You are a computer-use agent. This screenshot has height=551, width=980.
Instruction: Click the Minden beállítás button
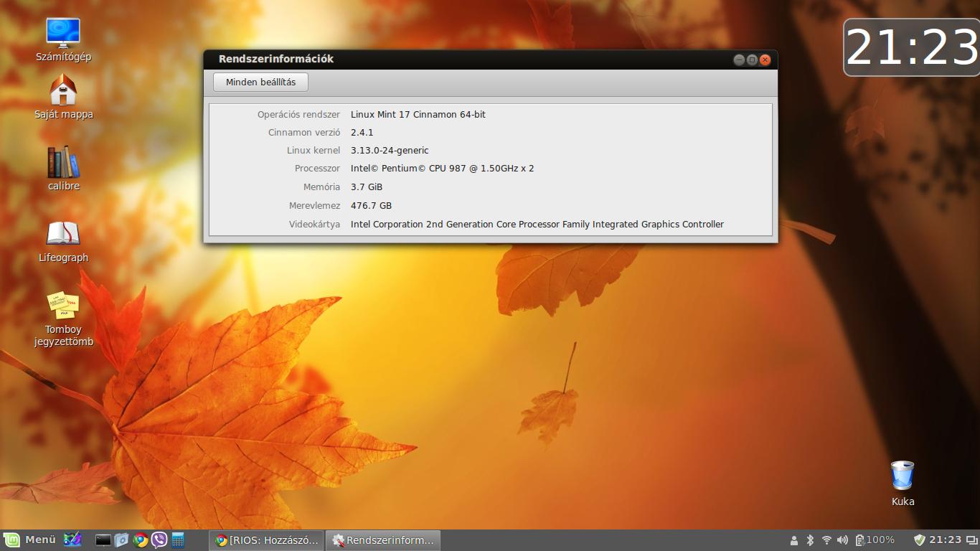(x=260, y=83)
